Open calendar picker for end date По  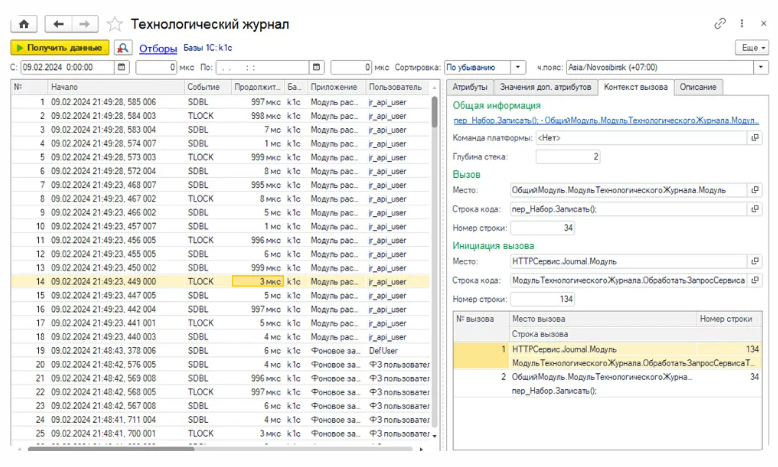pyautogui.click(x=317, y=68)
